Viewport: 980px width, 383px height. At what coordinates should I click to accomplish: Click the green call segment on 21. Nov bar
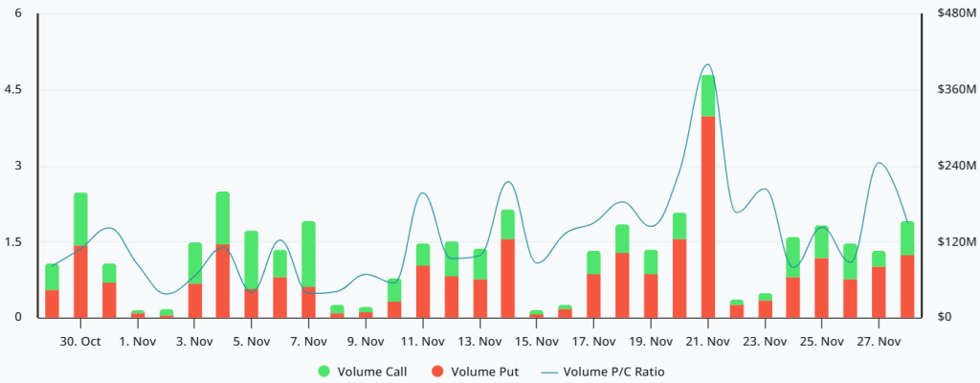(x=707, y=96)
